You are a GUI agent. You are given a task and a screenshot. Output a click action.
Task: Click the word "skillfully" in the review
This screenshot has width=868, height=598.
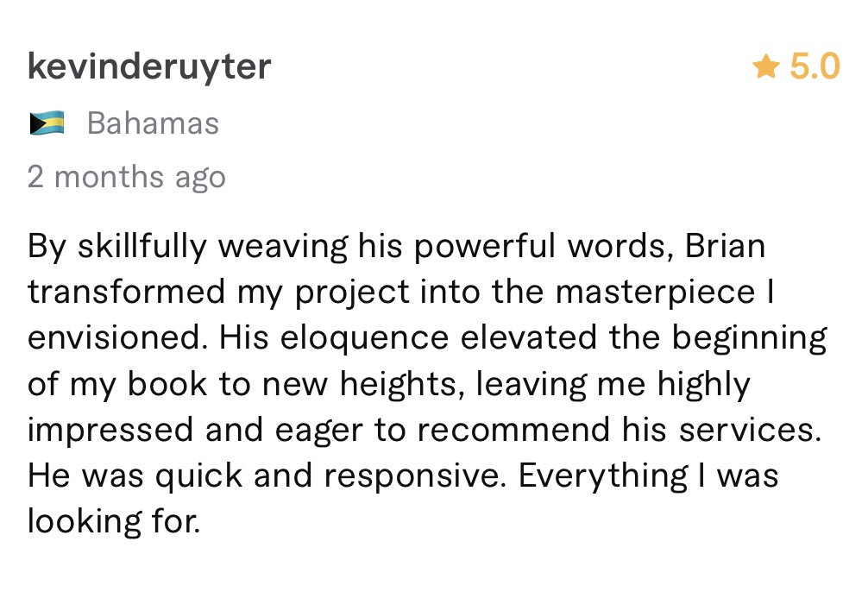coord(142,246)
